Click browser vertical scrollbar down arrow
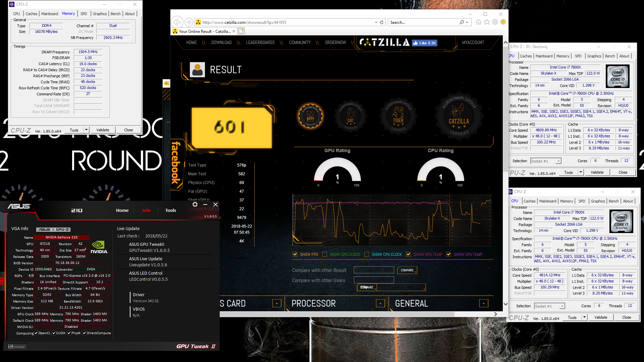The image size is (644, 362). pos(505,304)
